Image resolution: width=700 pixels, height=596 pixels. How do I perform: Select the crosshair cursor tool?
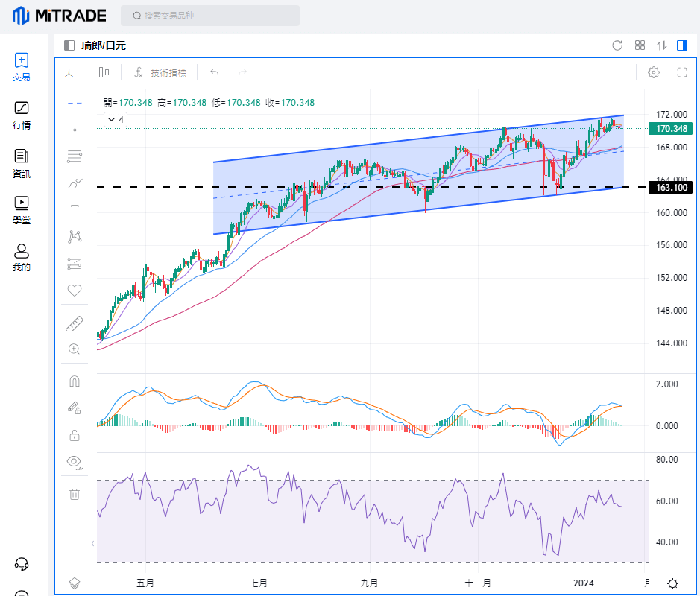click(75, 102)
